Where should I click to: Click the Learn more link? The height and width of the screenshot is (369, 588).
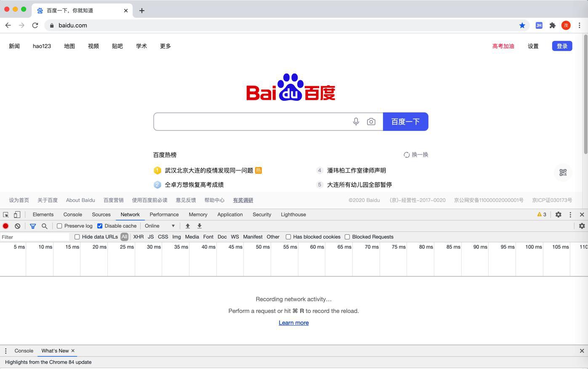coord(294,323)
